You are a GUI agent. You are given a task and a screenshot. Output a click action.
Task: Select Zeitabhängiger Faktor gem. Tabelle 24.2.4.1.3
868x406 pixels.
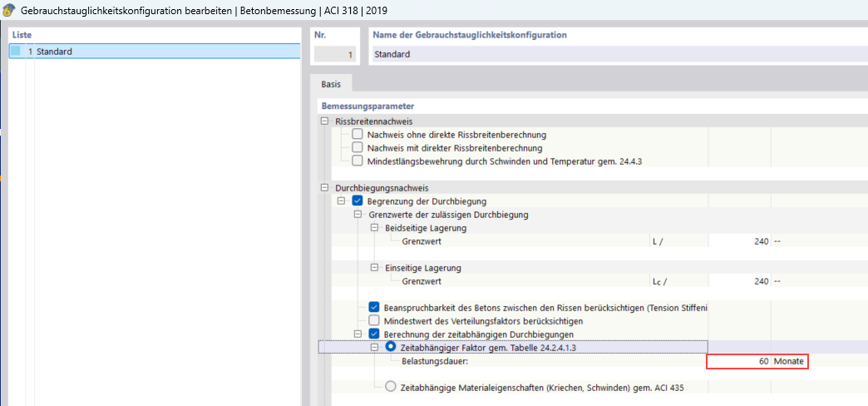pyautogui.click(x=391, y=347)
